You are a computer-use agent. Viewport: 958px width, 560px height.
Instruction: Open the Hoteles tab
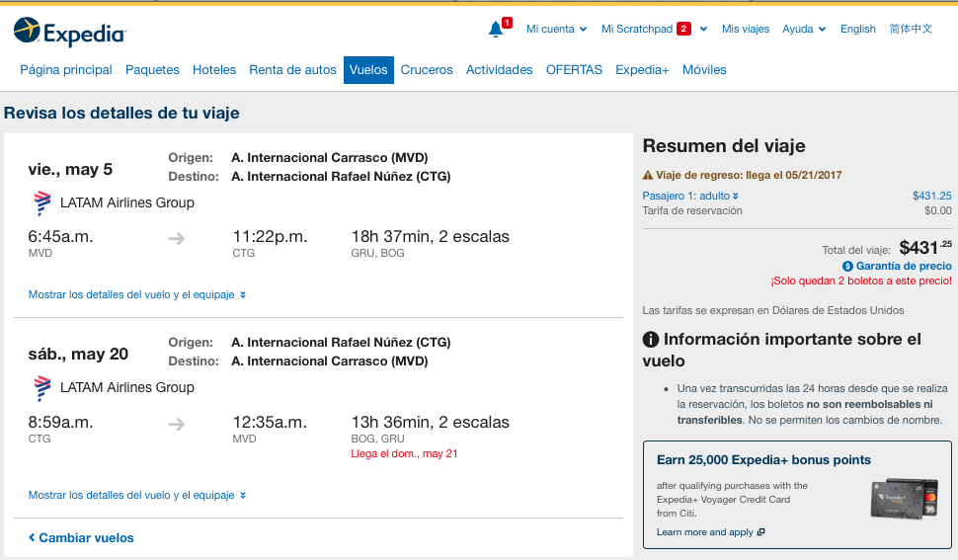(214, 69)
